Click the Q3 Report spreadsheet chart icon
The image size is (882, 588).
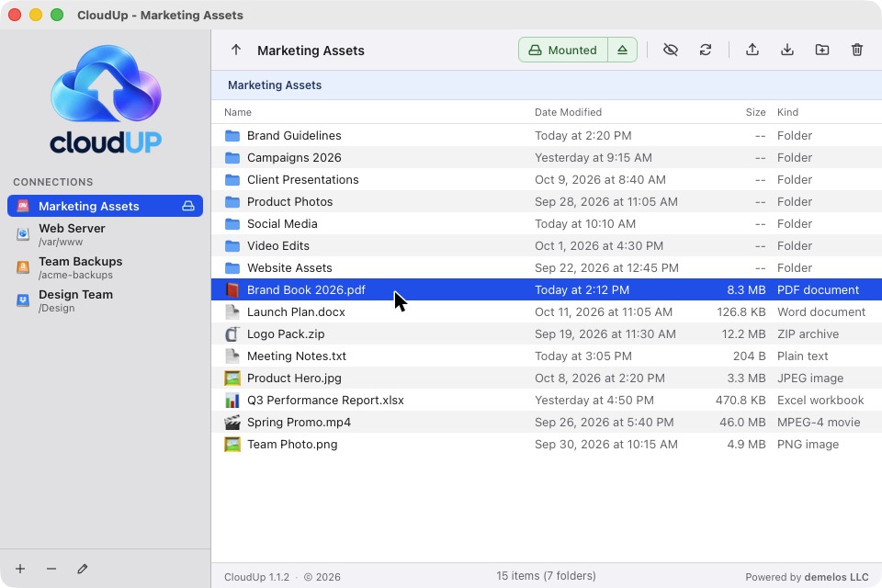(232, 400)
